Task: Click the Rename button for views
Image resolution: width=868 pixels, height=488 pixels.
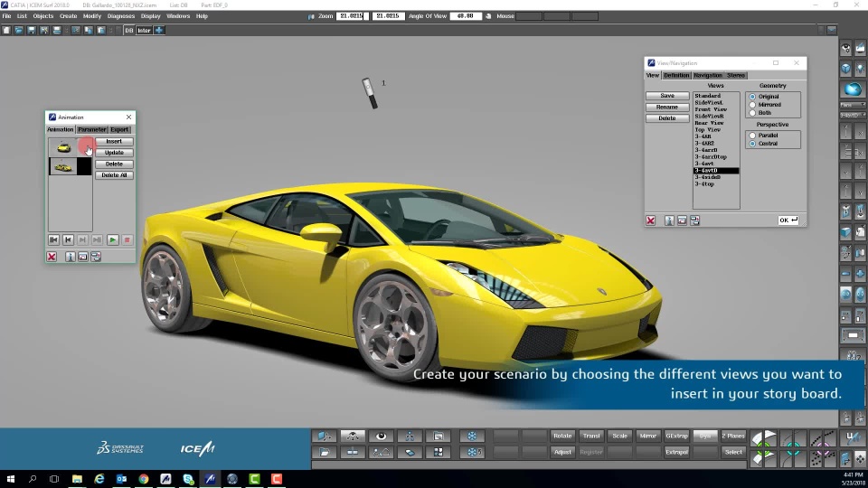Action: (667, 108)
